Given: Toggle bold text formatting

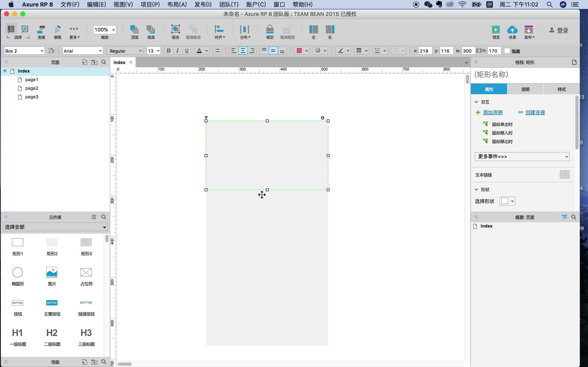Looking at the screenshot, I should click(168, 51).
